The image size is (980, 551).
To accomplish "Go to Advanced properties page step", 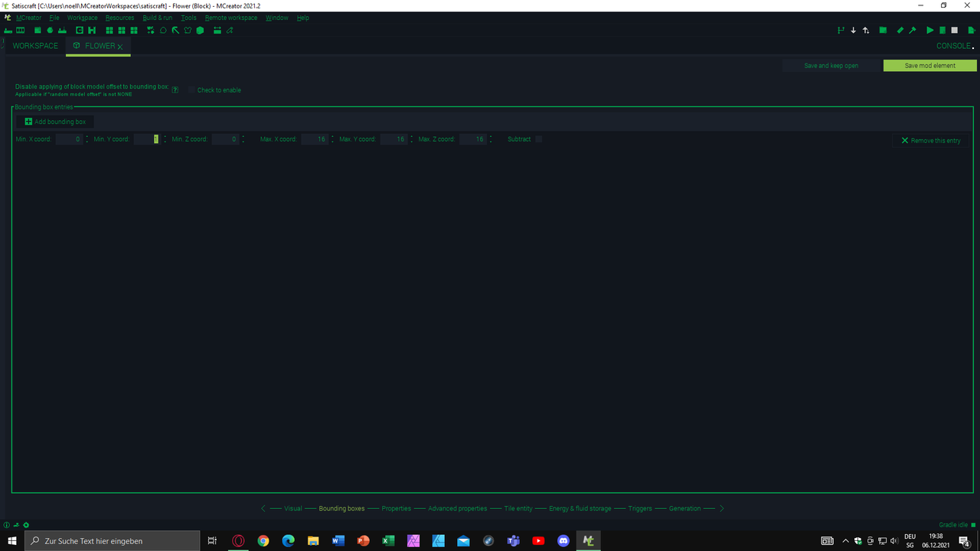I will point(458,508).
